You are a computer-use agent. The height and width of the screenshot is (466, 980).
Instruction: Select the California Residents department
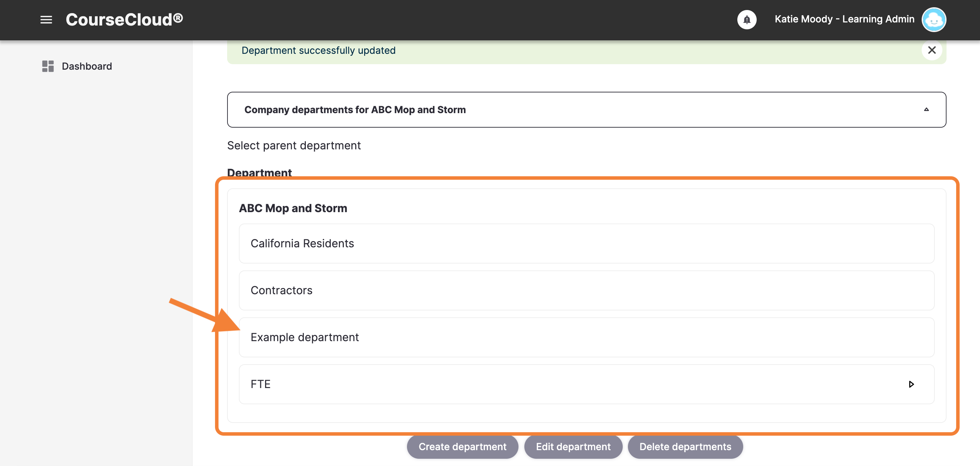pos(586,243)
